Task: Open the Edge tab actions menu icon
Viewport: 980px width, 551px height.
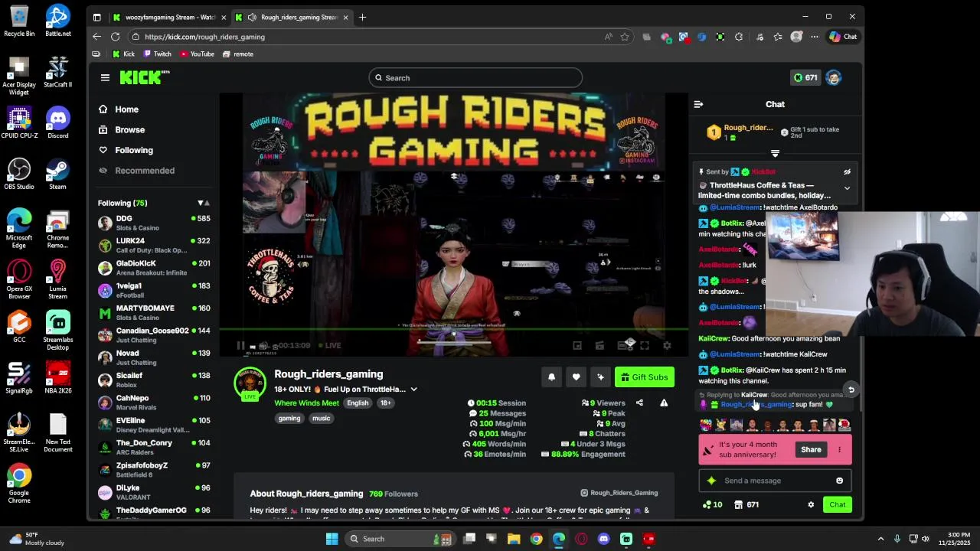Action: point(96,17)
